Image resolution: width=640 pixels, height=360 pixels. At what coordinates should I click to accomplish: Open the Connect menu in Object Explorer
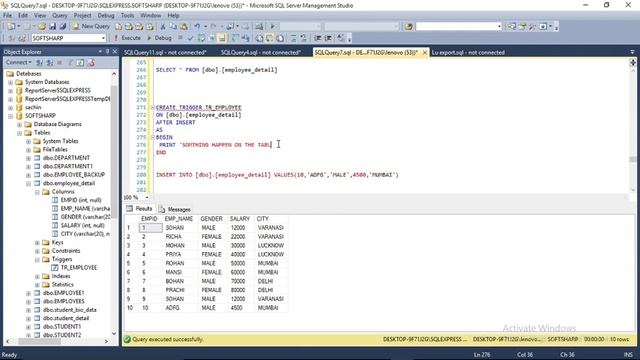pyautogui.click(x=18, y=62)
